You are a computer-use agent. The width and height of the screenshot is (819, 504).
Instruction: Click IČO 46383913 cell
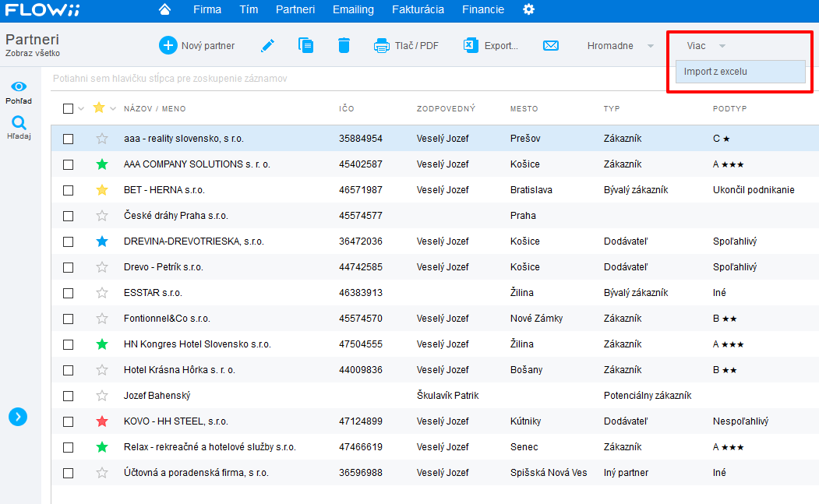tap(360, 292)
